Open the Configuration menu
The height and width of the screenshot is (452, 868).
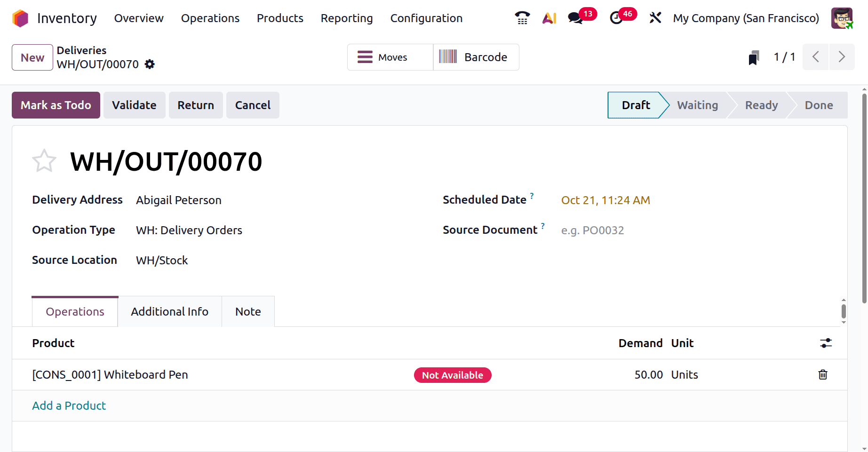pos(426,18)
